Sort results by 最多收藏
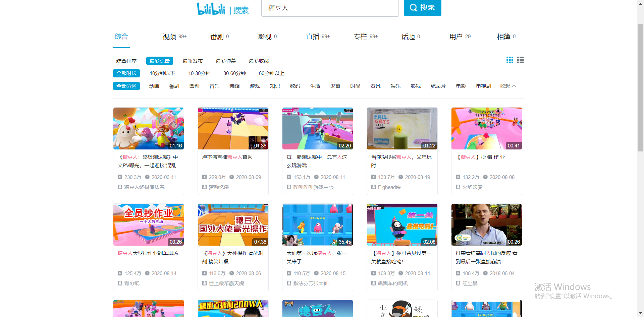 pos(259,61)
